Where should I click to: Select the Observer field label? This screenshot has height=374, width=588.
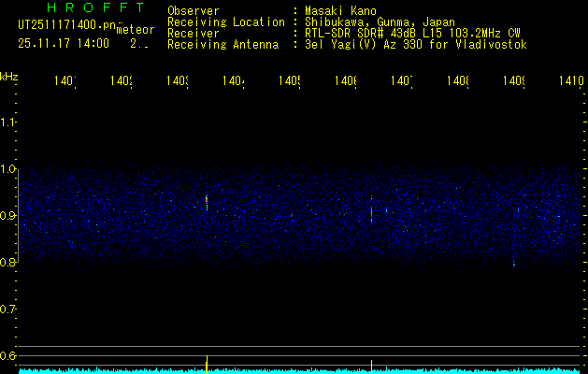[193, 11]
